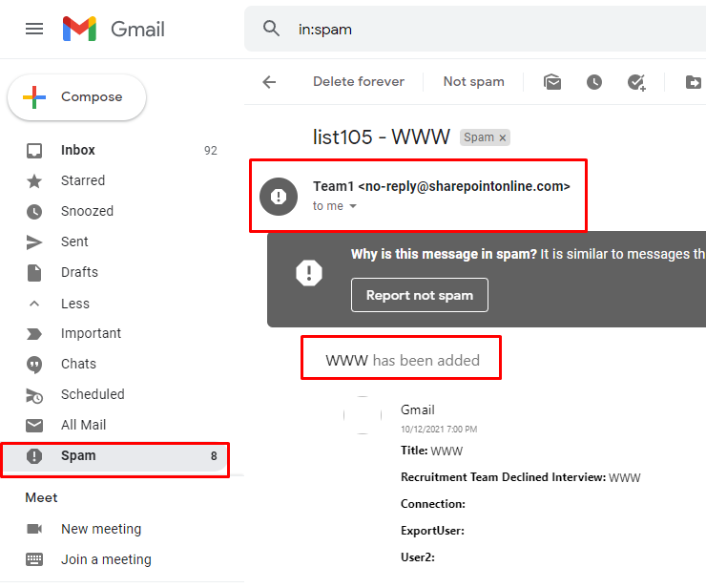Open the main menu hamburger icon

point(34,29)
